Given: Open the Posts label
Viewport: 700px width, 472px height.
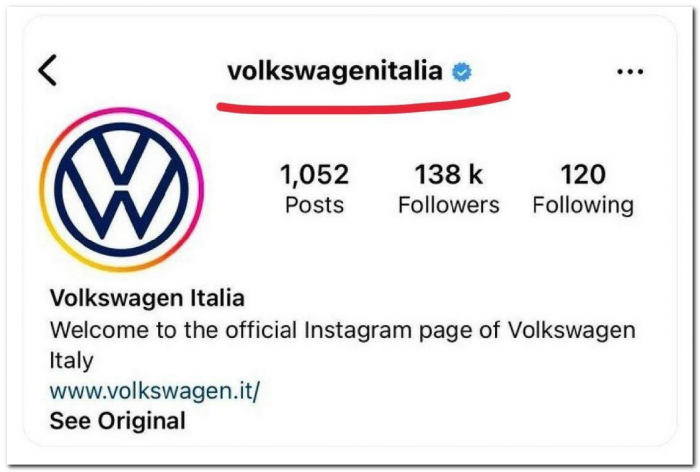Looking at the screenshot, I should (x=314, y=205).
